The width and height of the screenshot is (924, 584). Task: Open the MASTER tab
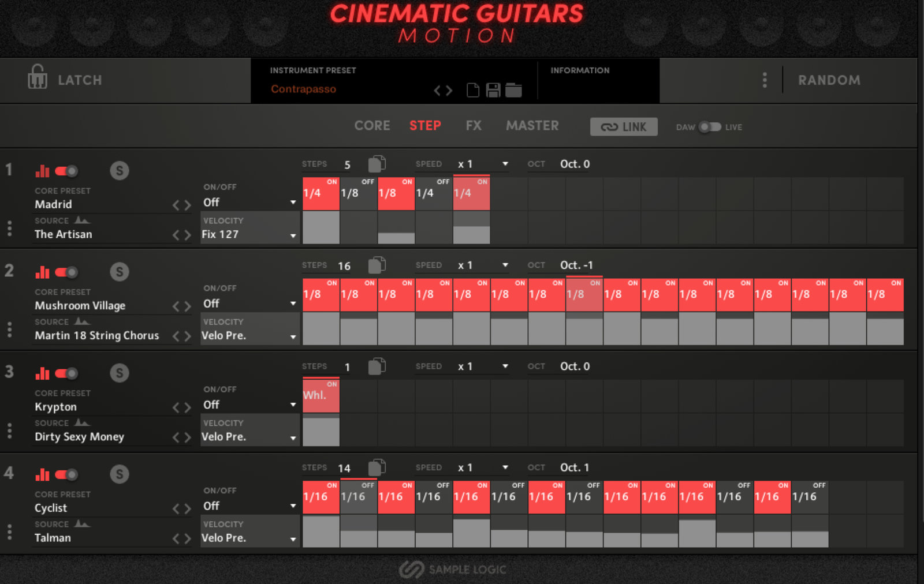click(x=532, y=126)
